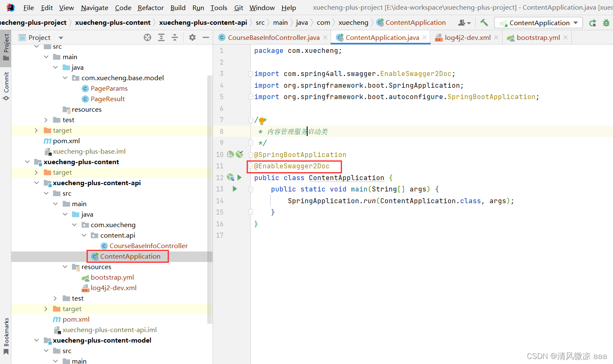Expand the test folder under xuecheng-plus-base

click(46, 120)
